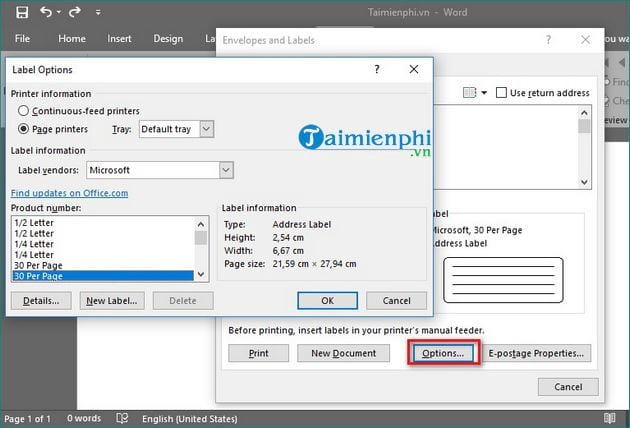This screenshot has width=630, height=428.
Task: Click English (United States) language indicator
Action: (189, 419)
